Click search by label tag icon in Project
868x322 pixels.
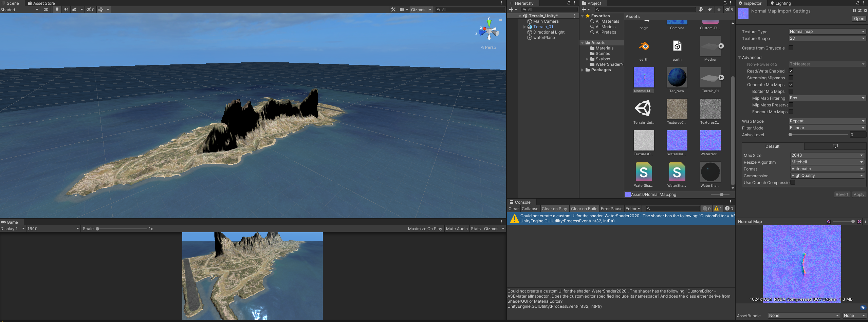tap(710, 9)
